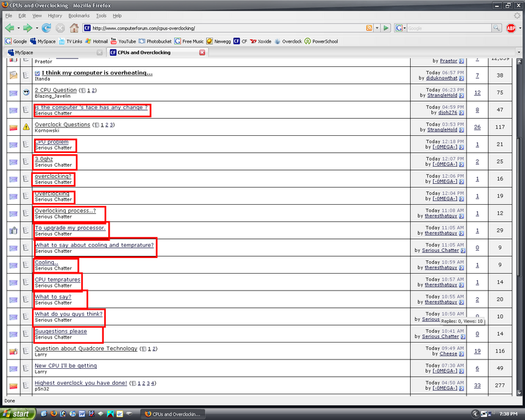Switch to the MySpace tab
The width and height of the screenshot is (525, 420).
point(24,52)
